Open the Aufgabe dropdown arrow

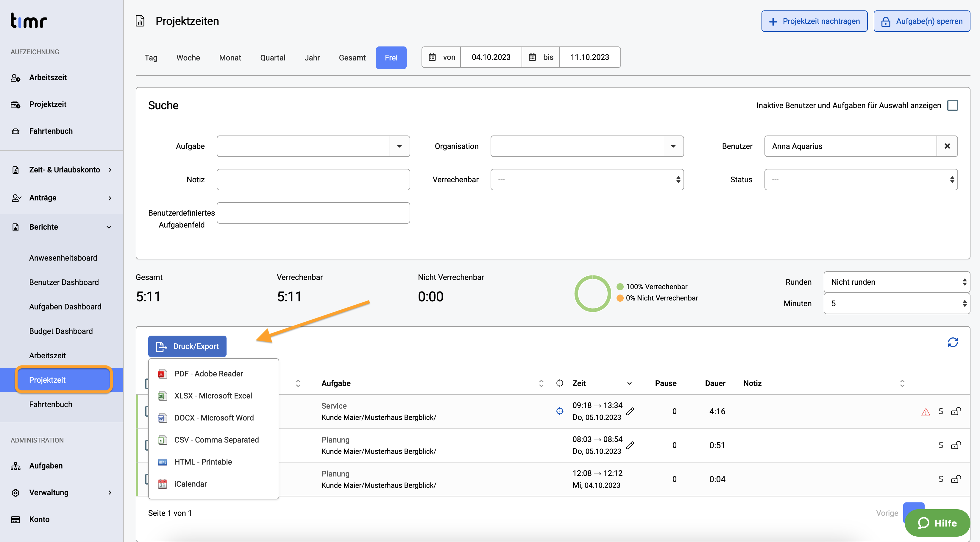click(400, 146)
